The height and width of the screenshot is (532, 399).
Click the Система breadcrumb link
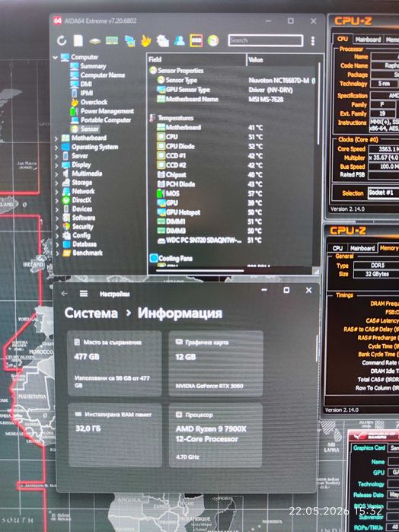(91, 313)
